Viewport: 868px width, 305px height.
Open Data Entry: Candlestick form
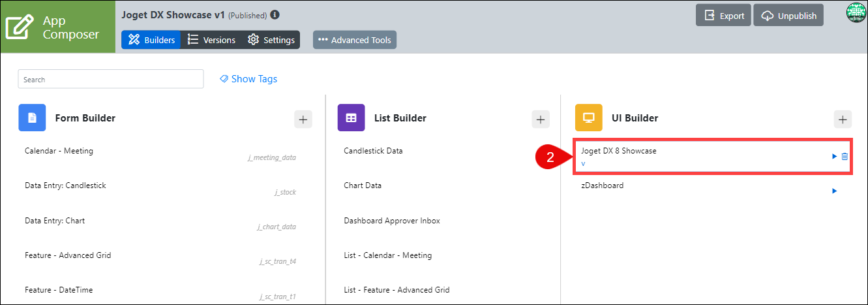click(65, 185)
